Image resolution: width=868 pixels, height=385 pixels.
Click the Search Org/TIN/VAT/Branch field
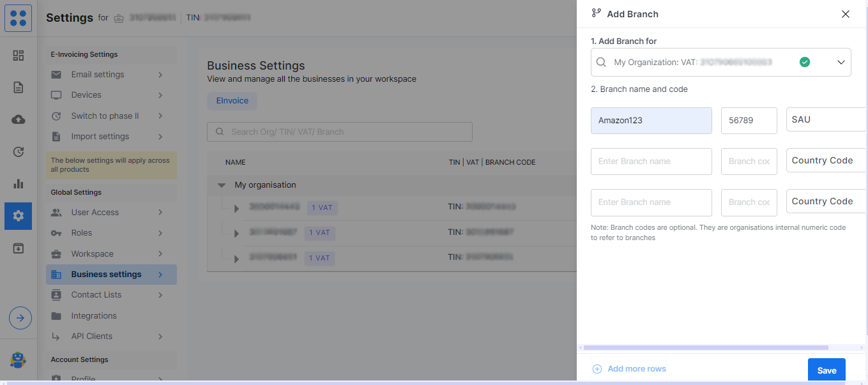[x=340, y=132]
